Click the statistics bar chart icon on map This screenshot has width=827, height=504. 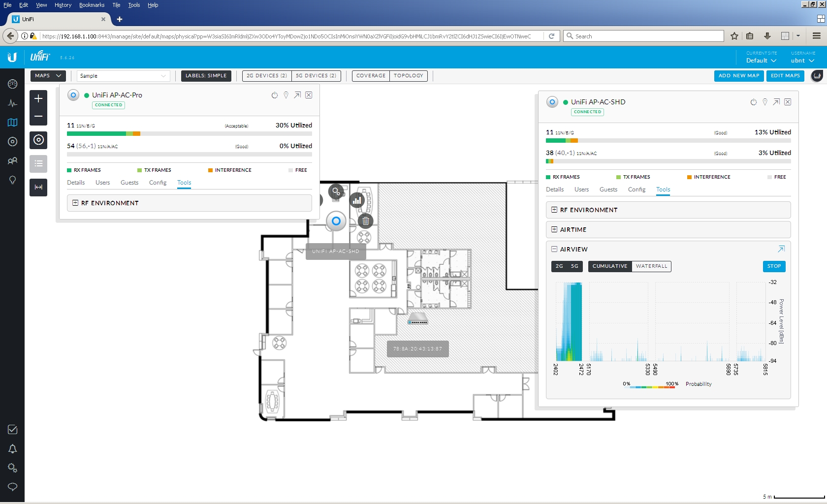357,200
